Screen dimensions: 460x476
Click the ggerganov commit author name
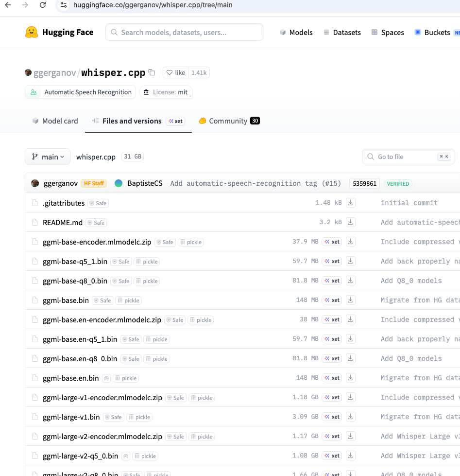[61, 183]
